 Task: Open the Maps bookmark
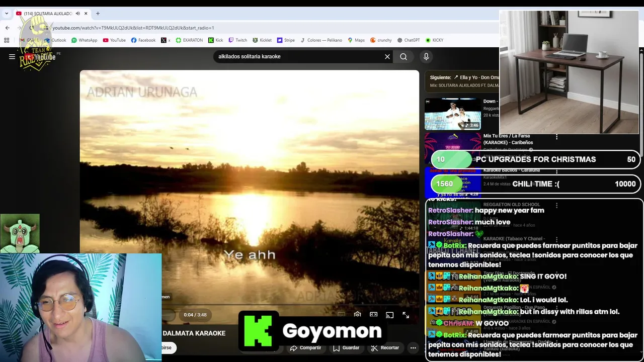(x=356, y=40)
